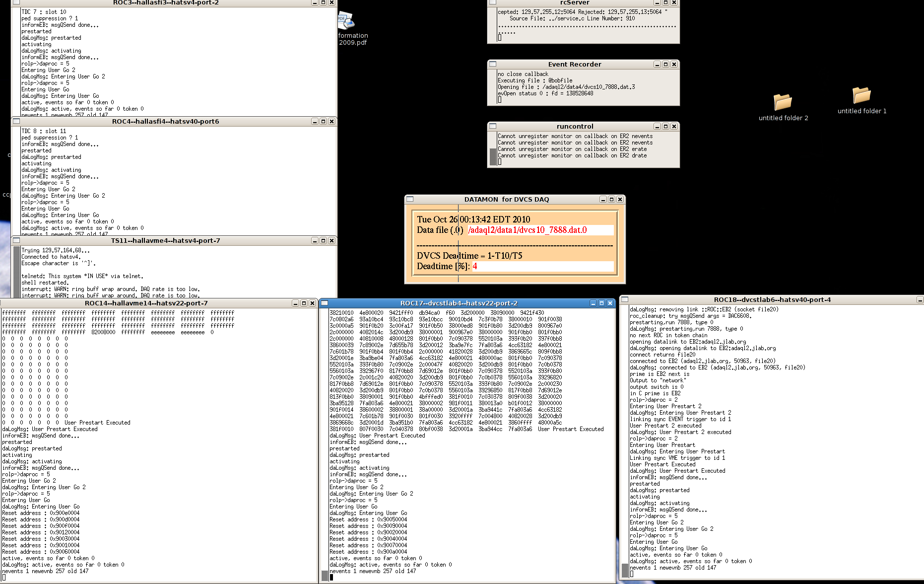Click the runcontrol scrollbar thumb
The image size is (924, 584).
(493, 156)
